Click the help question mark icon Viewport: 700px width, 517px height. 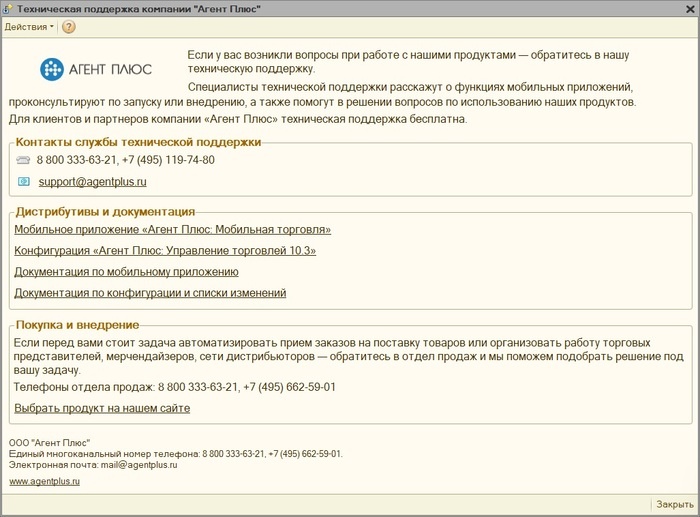pos(68,27)
